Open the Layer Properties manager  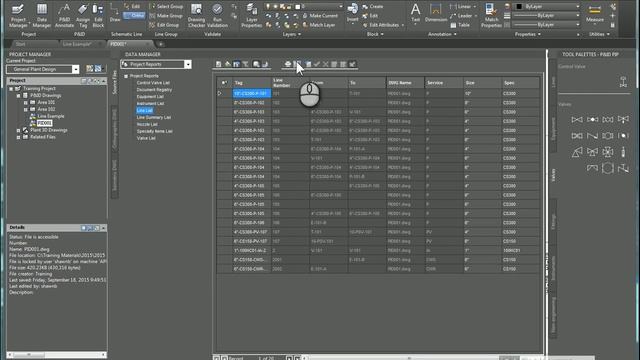pos(251,15)
